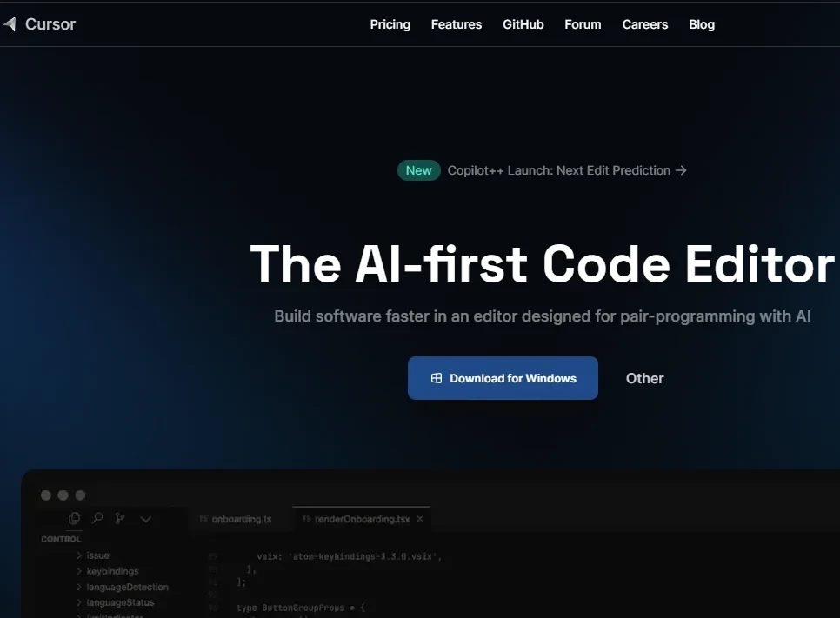Click the green New badge
The width and height of the screenshot is (840, 618).
point(418,170)
